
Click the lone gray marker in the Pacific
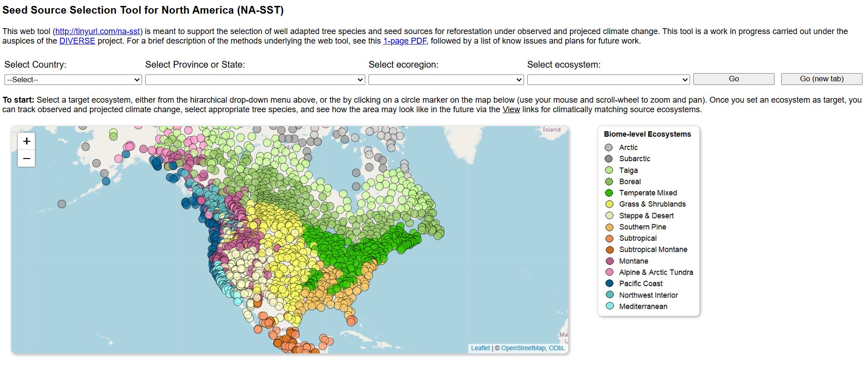(x=62, y=204)
